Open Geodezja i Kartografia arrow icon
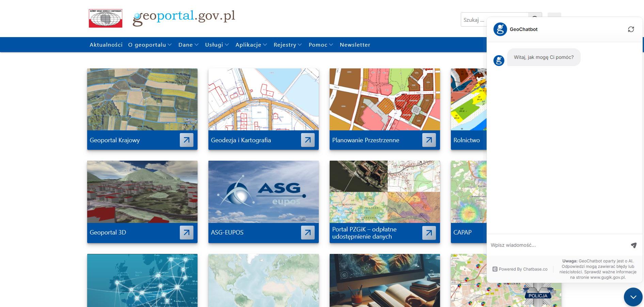644x307 pixels. (x=308, y=140)
